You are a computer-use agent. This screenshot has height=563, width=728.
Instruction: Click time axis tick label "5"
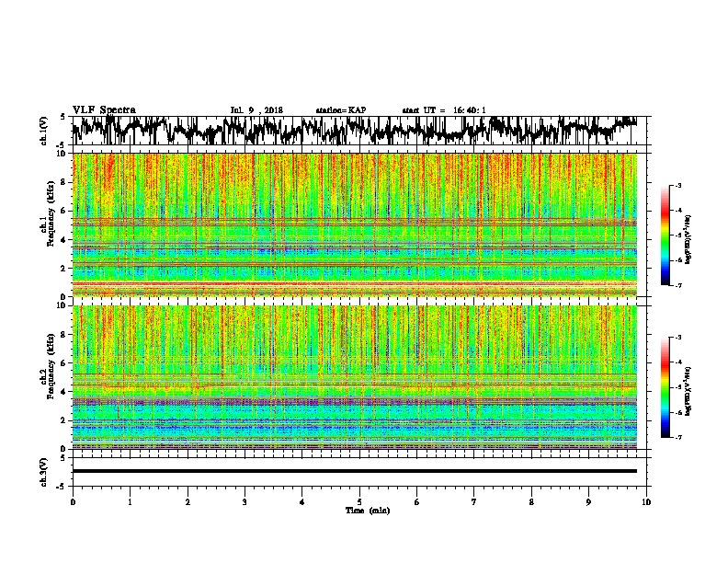point(359,502)
